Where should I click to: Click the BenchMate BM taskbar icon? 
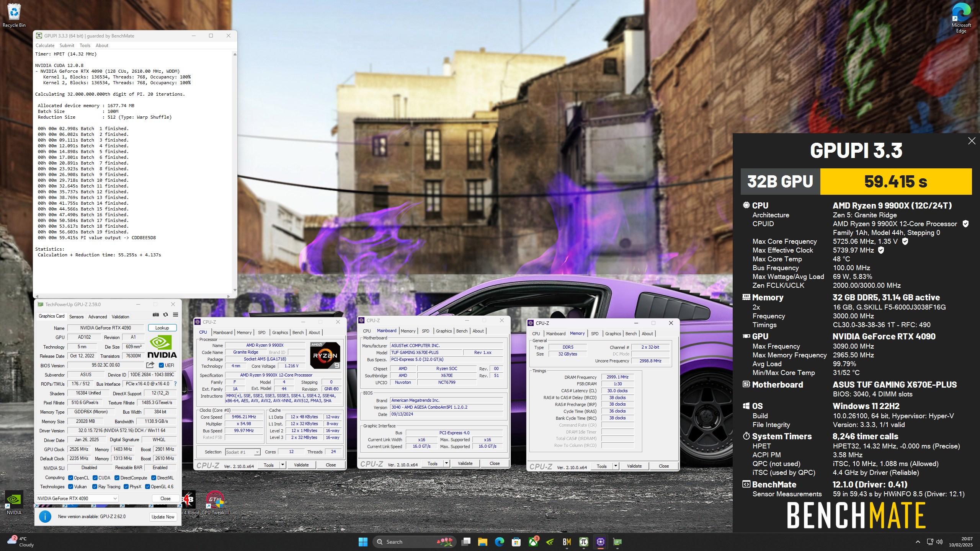pos(567,542)
